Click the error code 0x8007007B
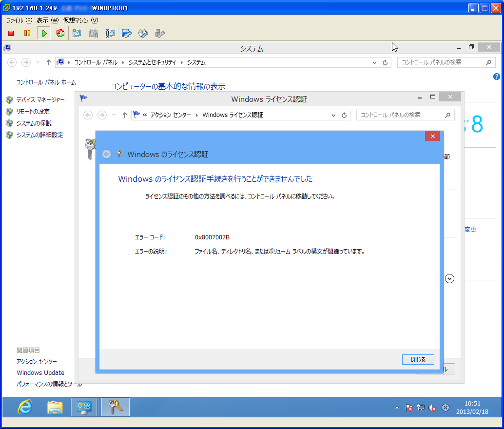Image resolution: width=504 pixels, height=429 pixels. 212,237
